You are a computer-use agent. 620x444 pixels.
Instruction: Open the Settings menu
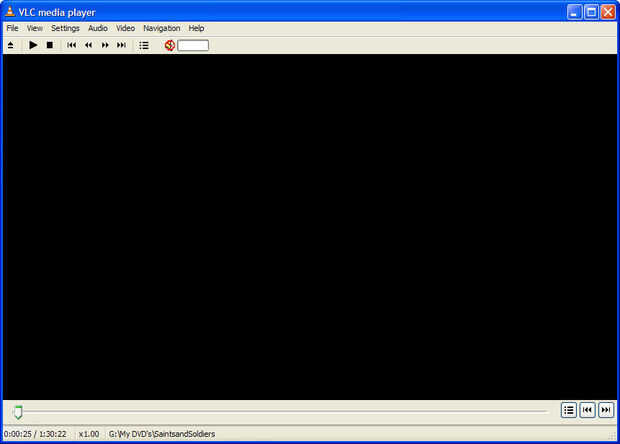pos(65,28)
